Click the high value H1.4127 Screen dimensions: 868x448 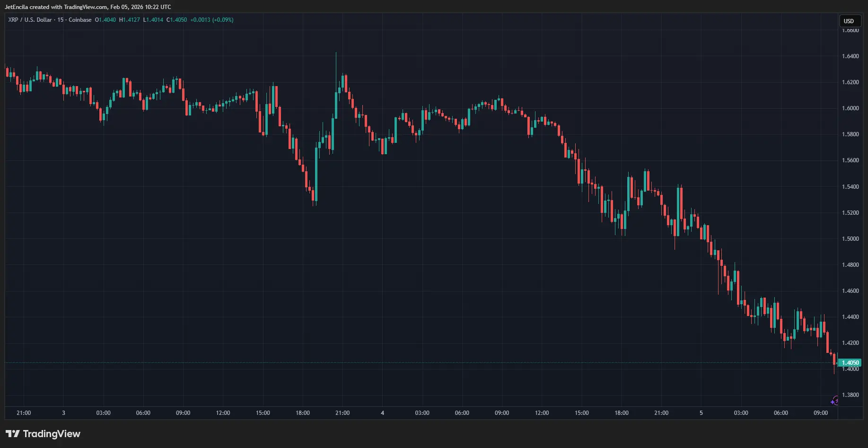pyautogui.click(x=130, y=20)
